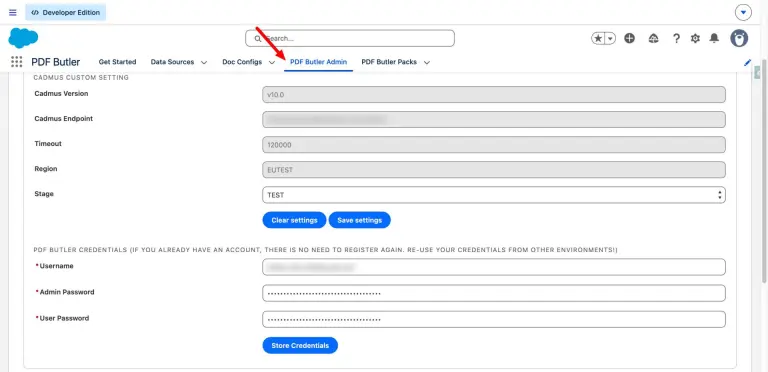Open the Stage dropdown set to TEST
The image size is (768, 372).
(494, 195)
